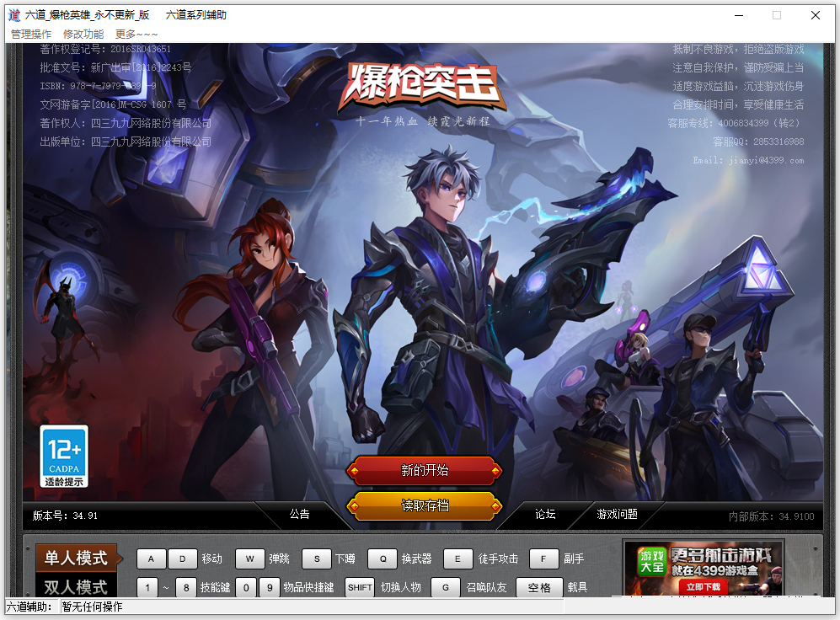
Task: Click the 1 key icon for 技能键
Action: [147, 587]
